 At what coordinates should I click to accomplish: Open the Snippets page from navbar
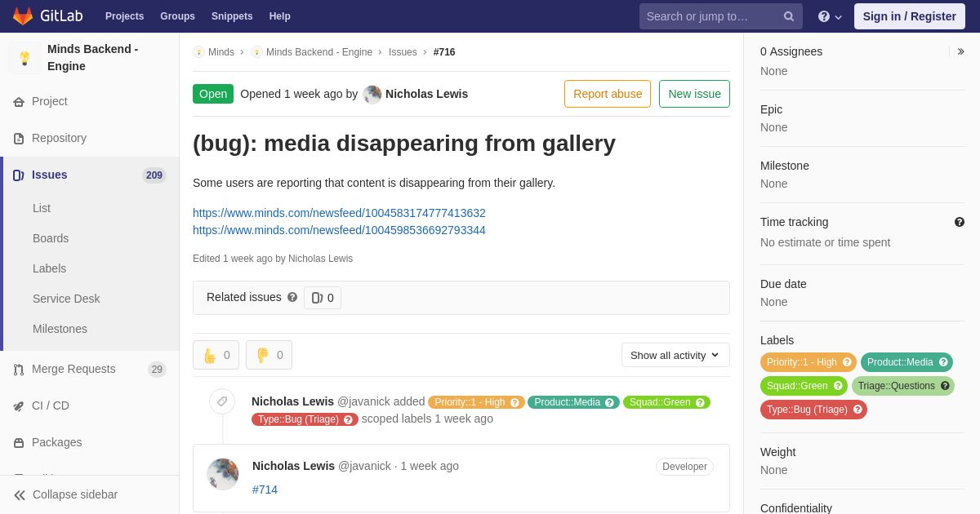point(232,16)
